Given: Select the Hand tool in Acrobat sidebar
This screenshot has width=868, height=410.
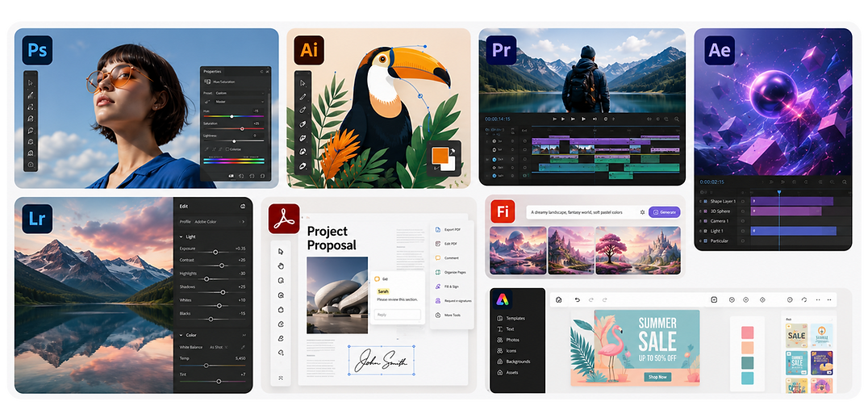Looking at the screenshot, I should [x=281, y=266].
